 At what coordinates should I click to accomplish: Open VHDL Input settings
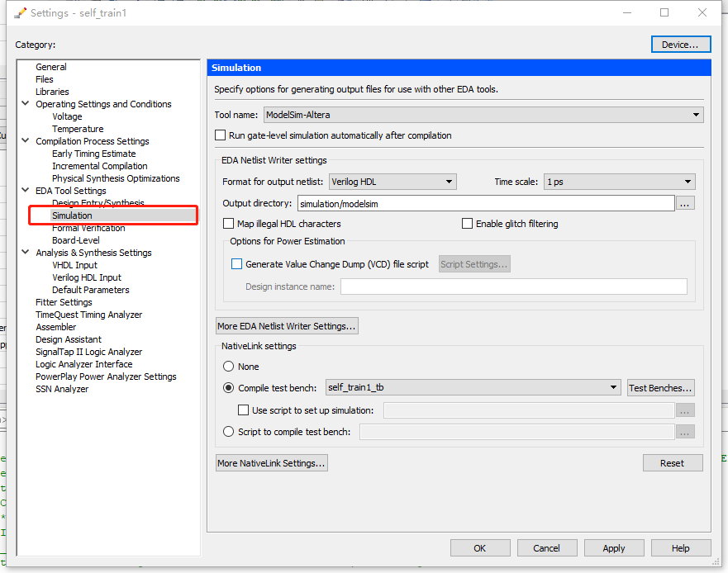point(74,265)
